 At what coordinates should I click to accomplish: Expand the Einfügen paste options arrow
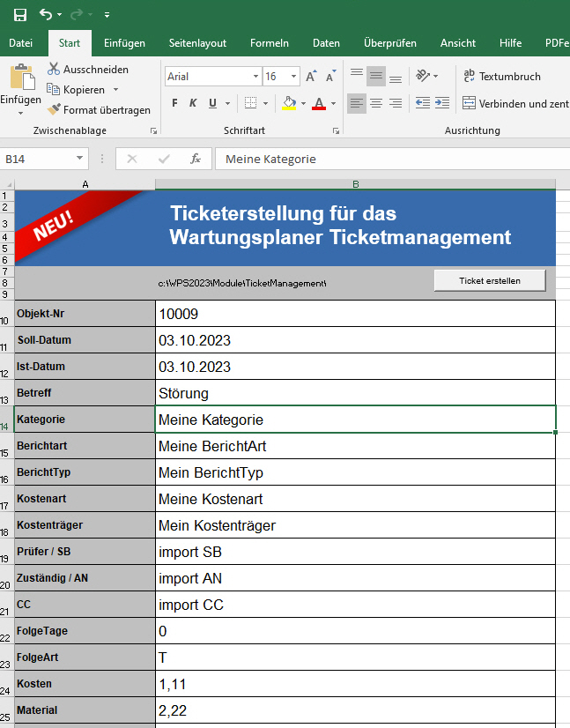(x=20, y=114)
